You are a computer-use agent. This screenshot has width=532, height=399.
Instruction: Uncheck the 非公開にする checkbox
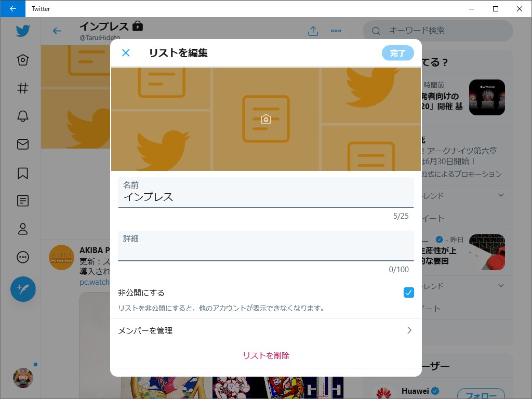click(x=409, y=292)
